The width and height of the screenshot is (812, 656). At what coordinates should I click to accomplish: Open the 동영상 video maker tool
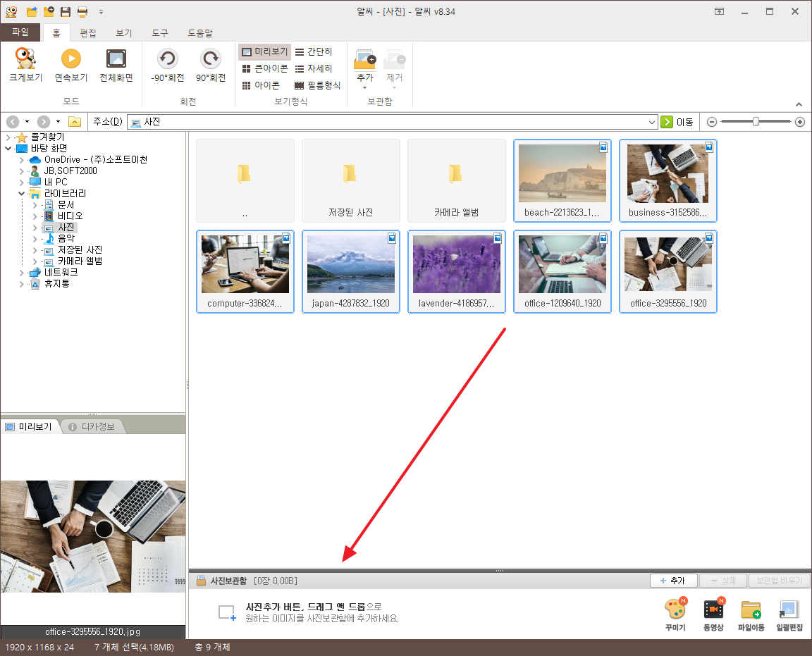pyautogui.click(x=713, y=615)
